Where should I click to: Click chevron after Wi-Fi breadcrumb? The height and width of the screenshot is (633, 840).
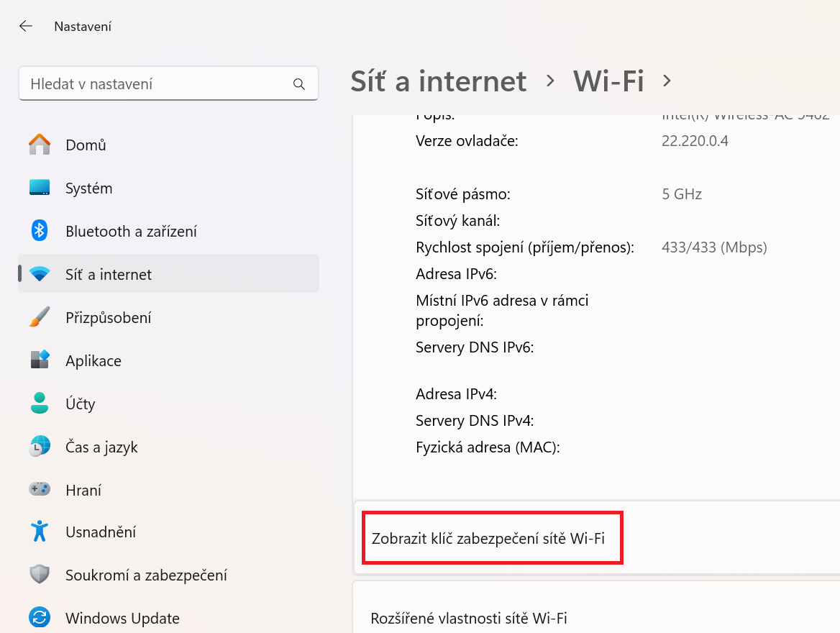coord(667,81)
